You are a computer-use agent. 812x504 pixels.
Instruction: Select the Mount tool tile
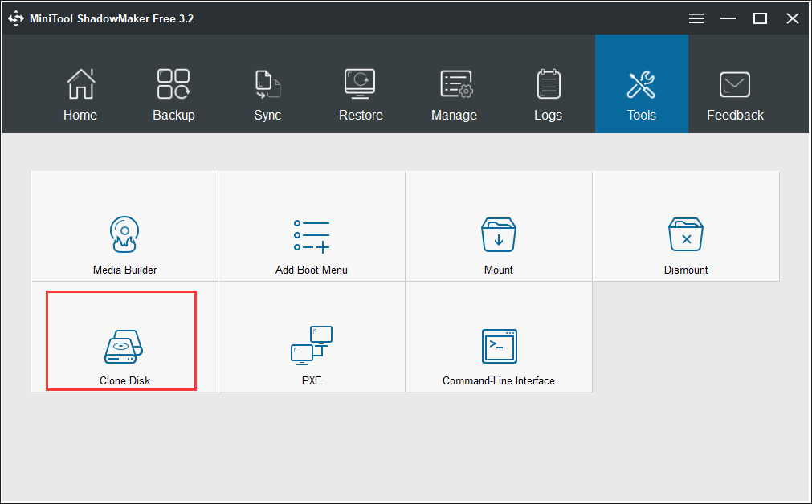click(x=499, y=226)
